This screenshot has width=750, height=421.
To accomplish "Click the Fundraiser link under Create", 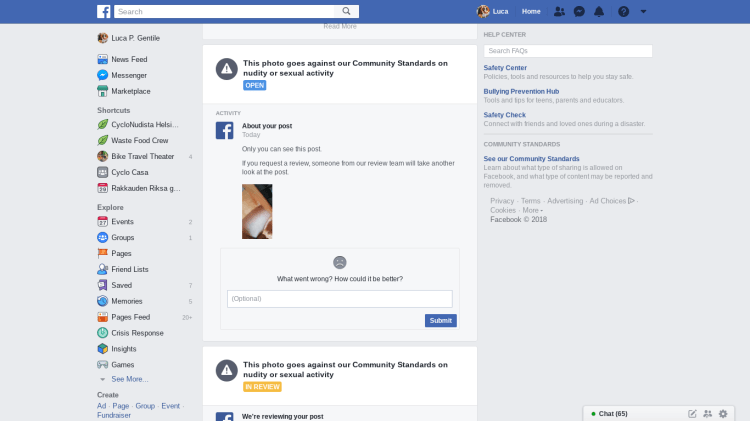I will point(114,415).
